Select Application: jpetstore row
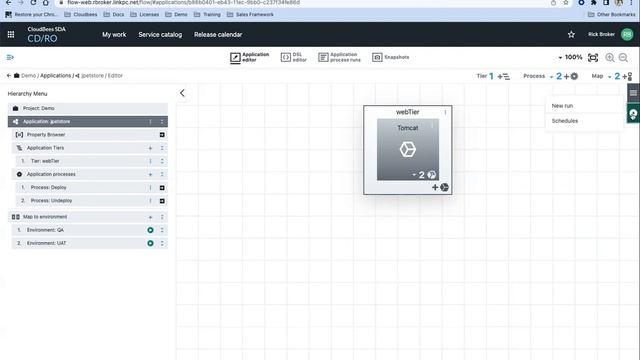Screen dimensions: 640x360 coord(88,122)
